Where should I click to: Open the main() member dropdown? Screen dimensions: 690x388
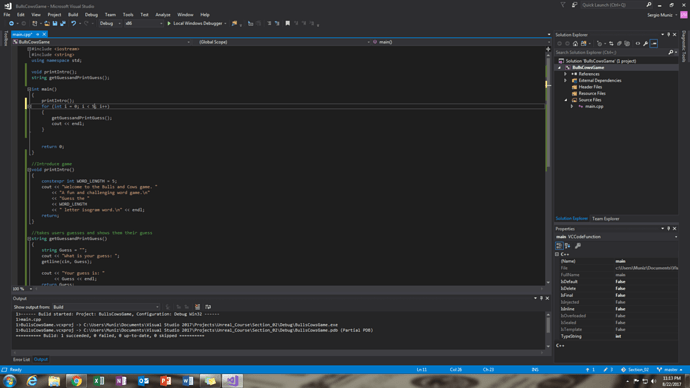pos(460,42)
